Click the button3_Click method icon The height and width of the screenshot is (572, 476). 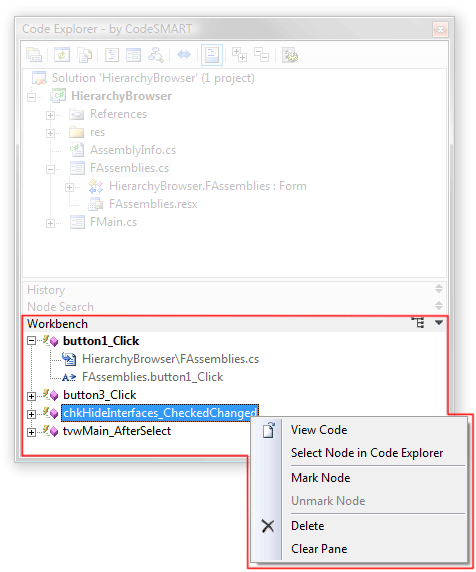[x=50, y=395]
